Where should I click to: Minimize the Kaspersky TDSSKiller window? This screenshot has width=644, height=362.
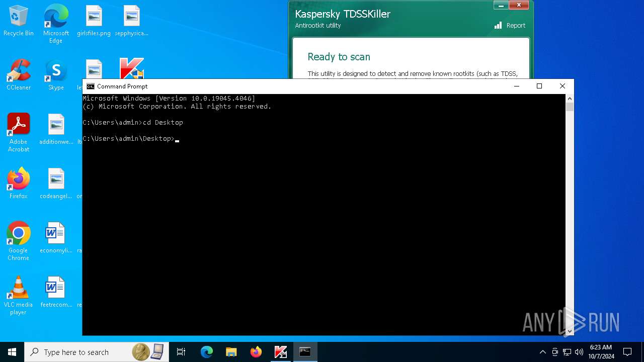(501, 5)
